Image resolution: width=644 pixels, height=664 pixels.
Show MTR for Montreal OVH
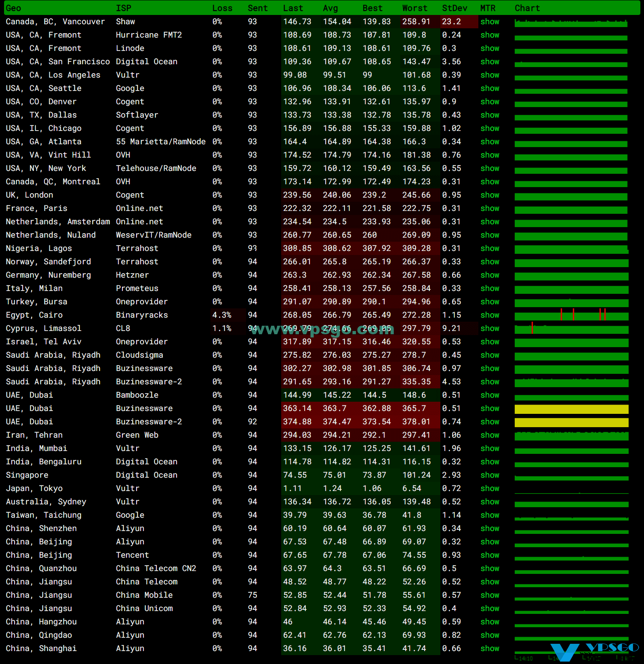pyautogui.click(x=490, y=182)
